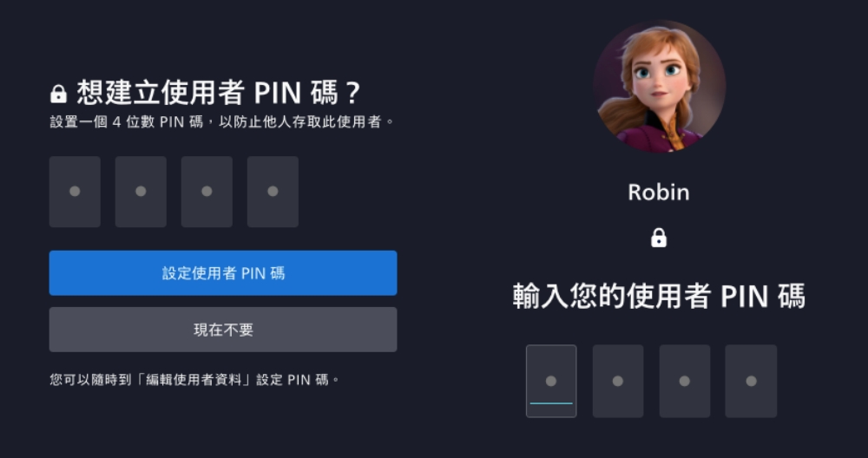The width and height of the screenshot is (868, 458).
Task: Focus the highlighted first PIN box under Robin
Action: (551, 381)
